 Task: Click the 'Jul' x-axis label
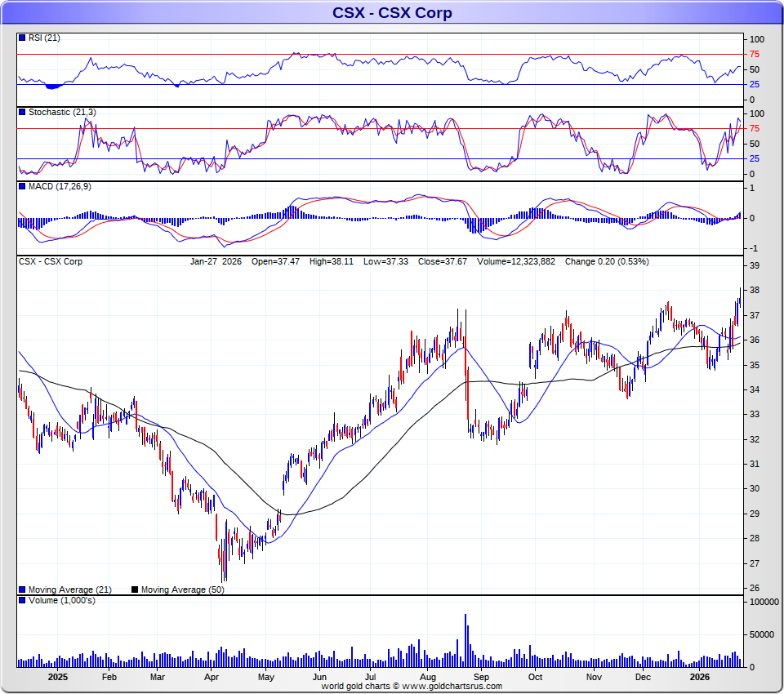pos(370,677)
